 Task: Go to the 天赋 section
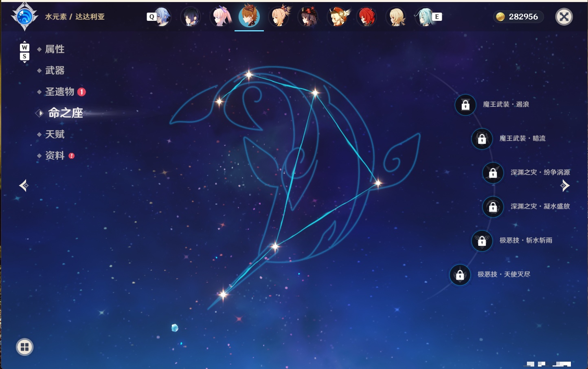coord(55,134)
